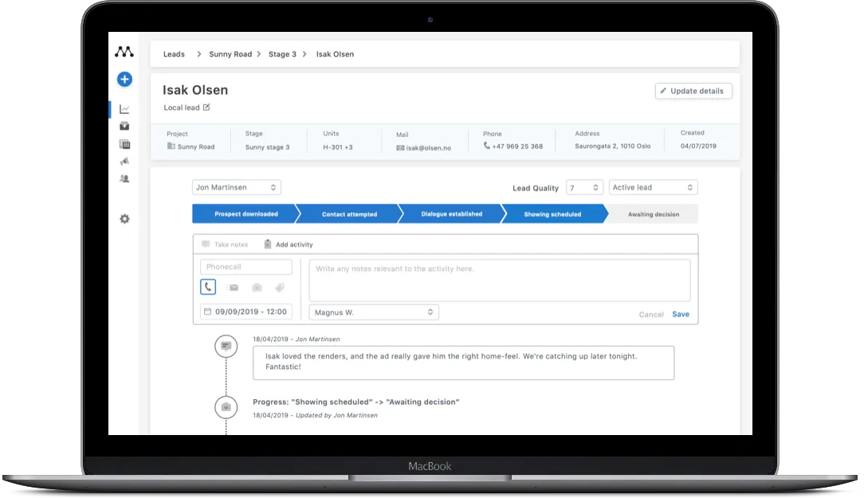Open the table view sidebar icon
Image resolution: width=868 pixels, height=498 pixels.
pyautogui.click(x=124, y=144)
